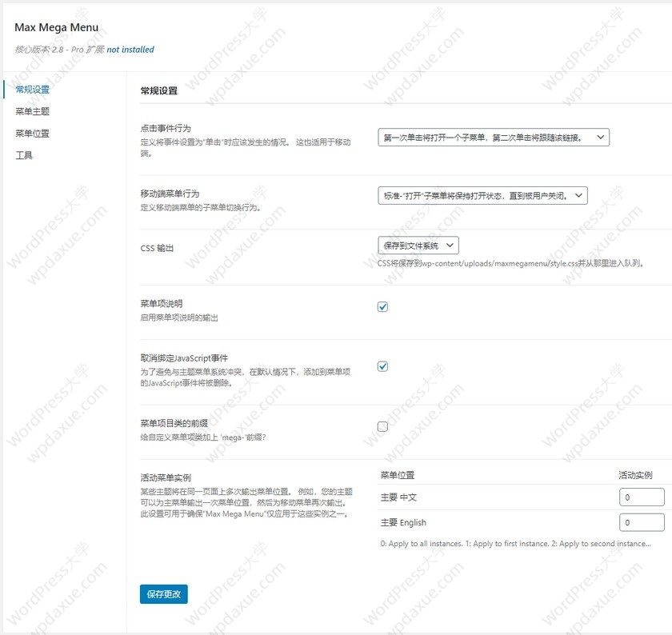The image size is (672, 635).
Task: Click the 启用菜单项说明的输出 description
Action: pos(179,318)
